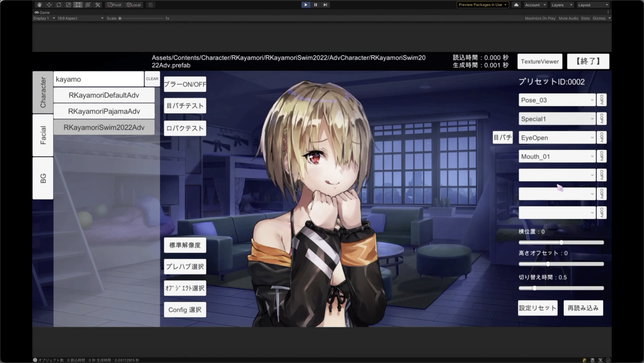
Task: Switch to the Facial tab
Action: click(43, 135)
